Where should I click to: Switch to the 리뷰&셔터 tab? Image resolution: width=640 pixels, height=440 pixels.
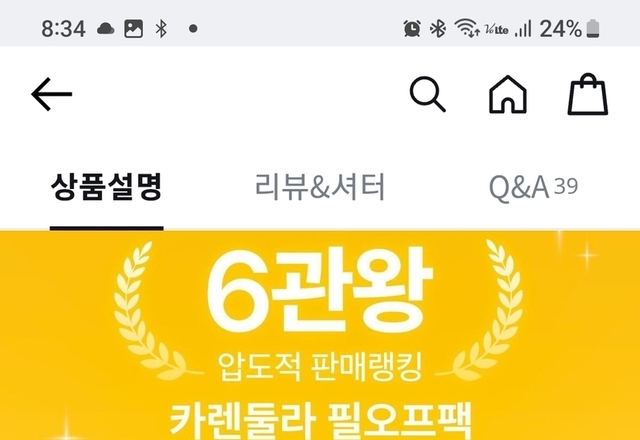(x=320, y=187)
